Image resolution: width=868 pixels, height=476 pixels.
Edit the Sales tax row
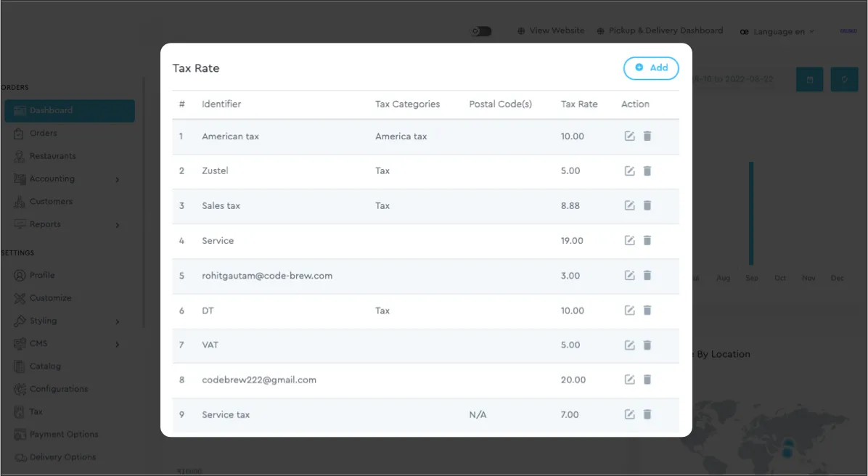click(629, 206)
